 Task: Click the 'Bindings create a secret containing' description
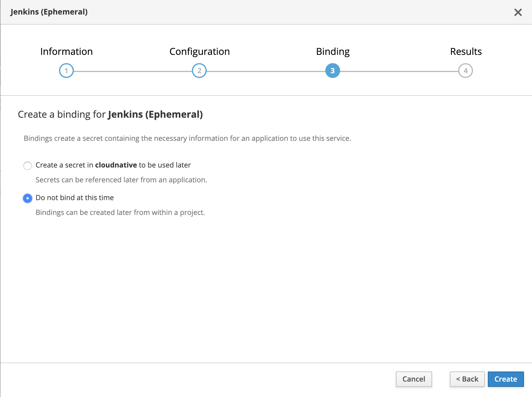coord(187,138)
